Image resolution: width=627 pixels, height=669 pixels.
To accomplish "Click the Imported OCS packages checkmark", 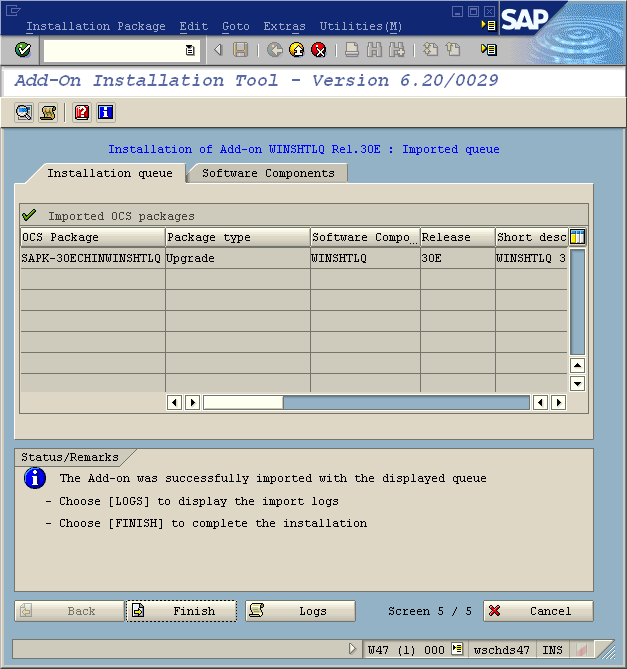I will click(29, 215).
